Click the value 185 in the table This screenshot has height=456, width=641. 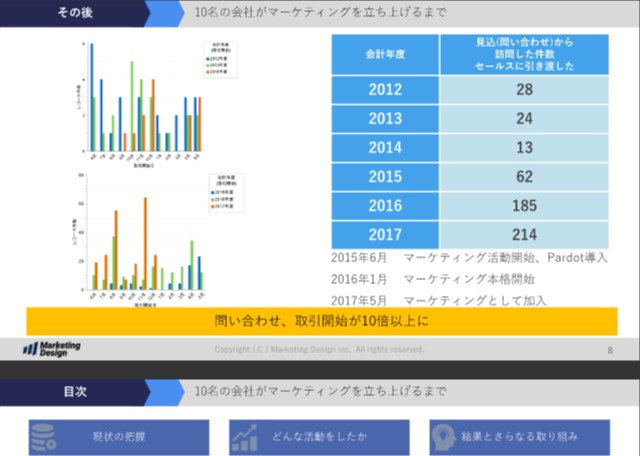click(524, 206)
